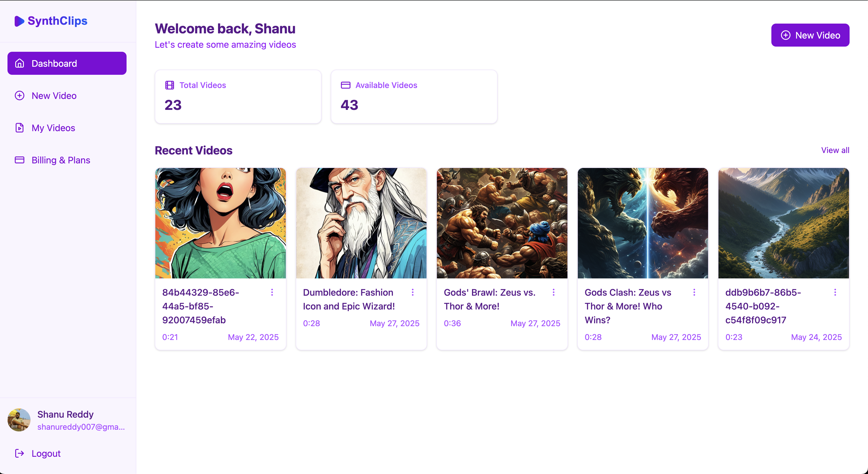Click the plus-circle icon beside New Video in sidebar
The width and height of the screenshot is (868, 474).
pyautogui.click(x=20, y=96)
